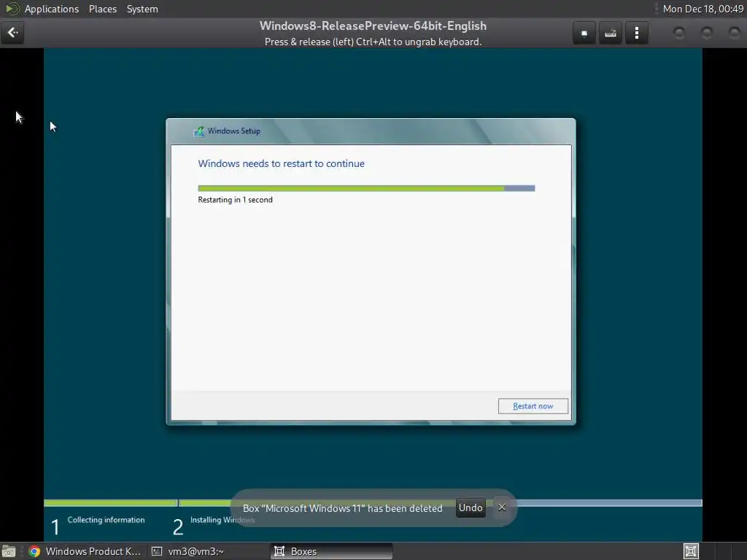Image resolution: width=747 pixels, height=560 pixels.
Task: Open the Places menu
Action: pos(103,9)
